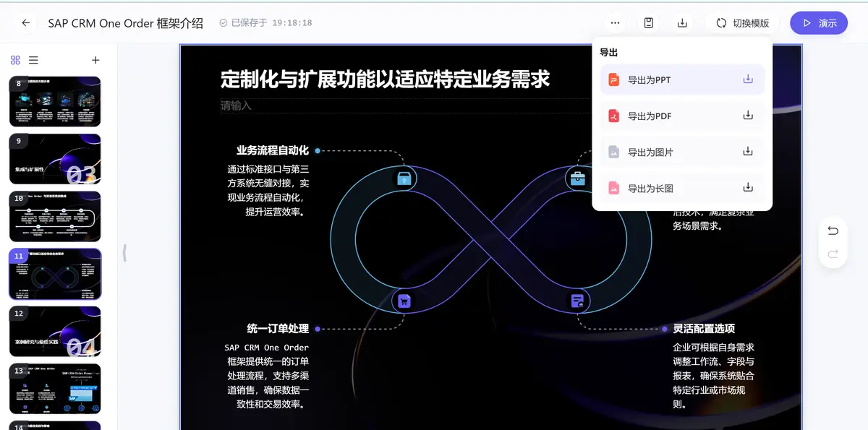Screen dimensions: 868x430
Task: Click the red PDF file icon
Action: (613, 116)
